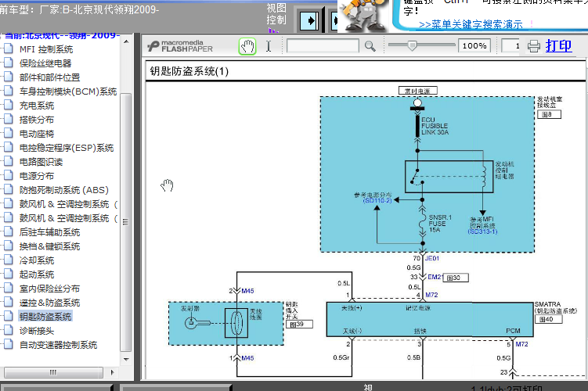
Task: Open 部件和部件位置 in the tree
Action: 49,77
